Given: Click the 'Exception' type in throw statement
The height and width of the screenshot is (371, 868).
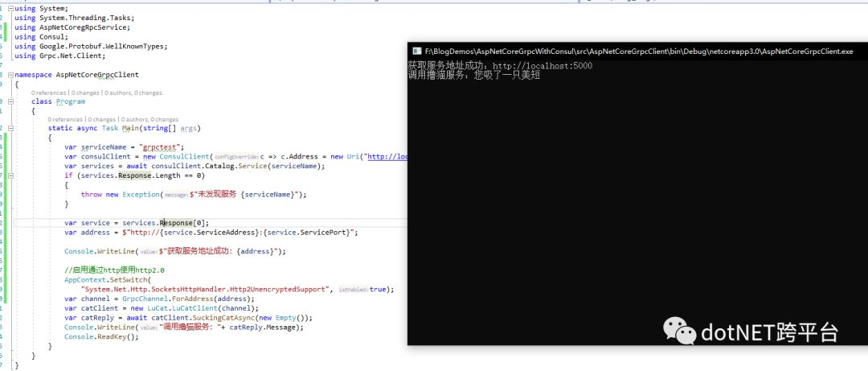Looking at the screenshot, I should 141,195.
